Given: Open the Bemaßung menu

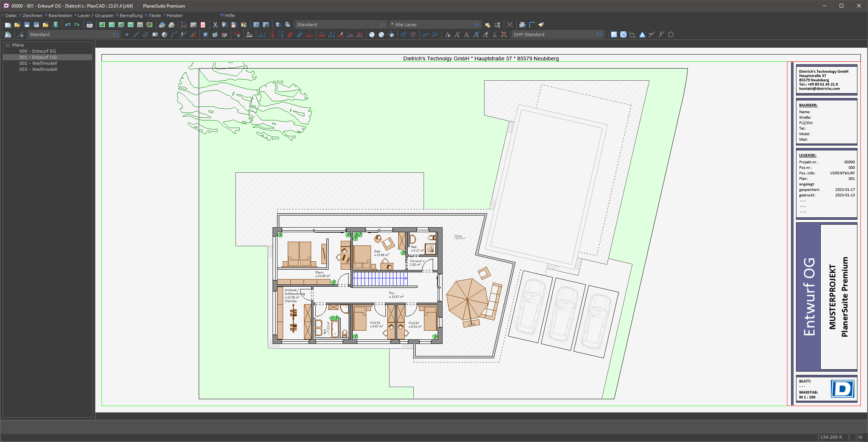Looking at the screenshot, I should pyautogui.click(x=131, y=16).
